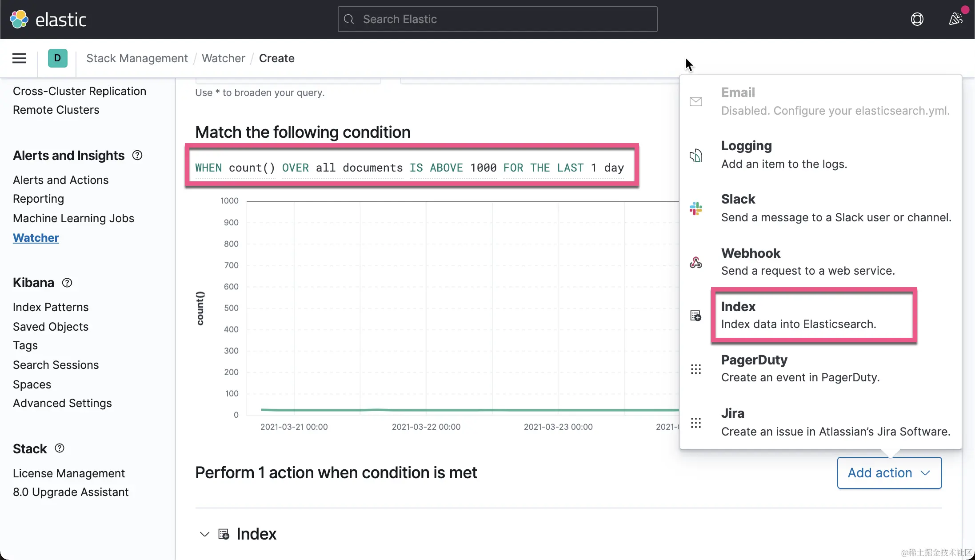Open the newsfeed celebration icon
The image size is (975, 560).
coord(955,19)
